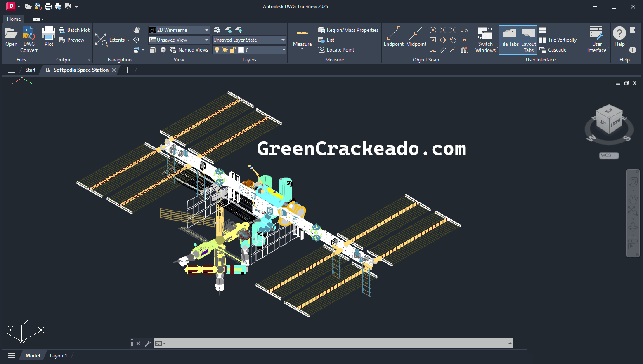Viewport: 643px width, 364px height.
Task: Cascade the open windows
Action: [x=553, y=50]
